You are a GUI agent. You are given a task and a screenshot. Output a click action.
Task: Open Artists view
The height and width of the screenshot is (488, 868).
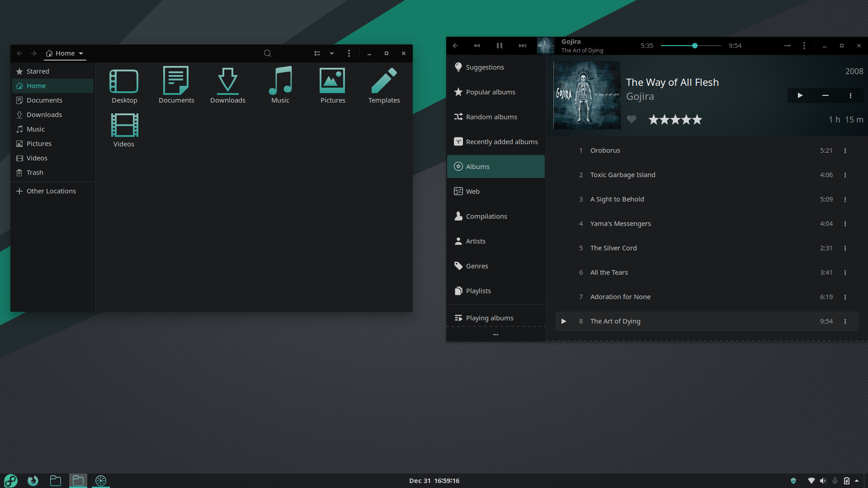(x=496, y=241)
